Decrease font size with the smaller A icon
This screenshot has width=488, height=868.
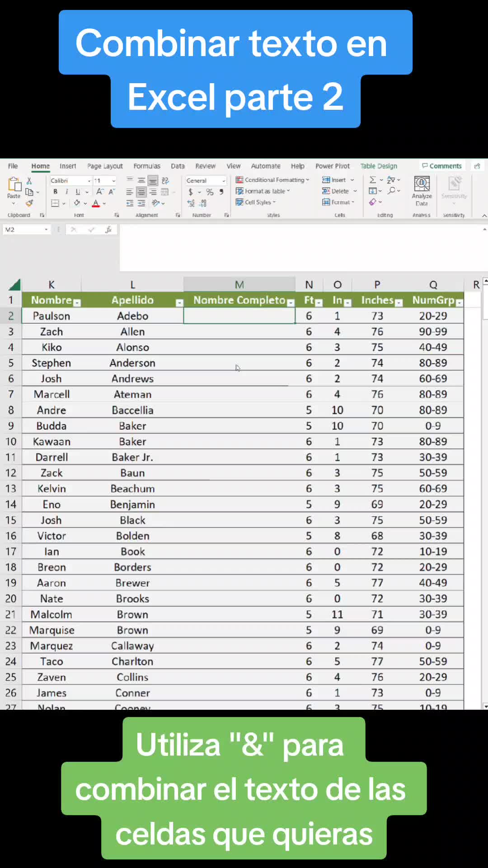coord(112,192)
